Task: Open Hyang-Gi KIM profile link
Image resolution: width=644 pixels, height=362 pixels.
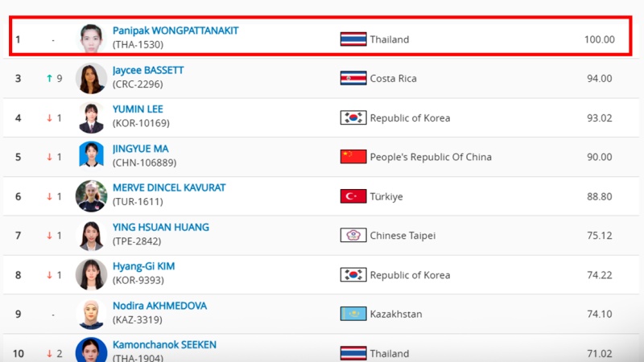Action: tap(143, 266)
